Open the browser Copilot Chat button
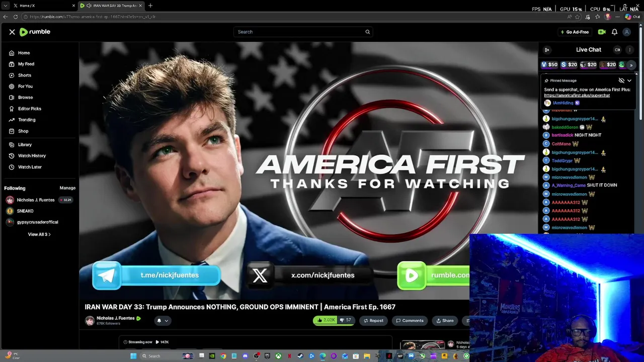The image size is (644, 362). pos(632,17)
